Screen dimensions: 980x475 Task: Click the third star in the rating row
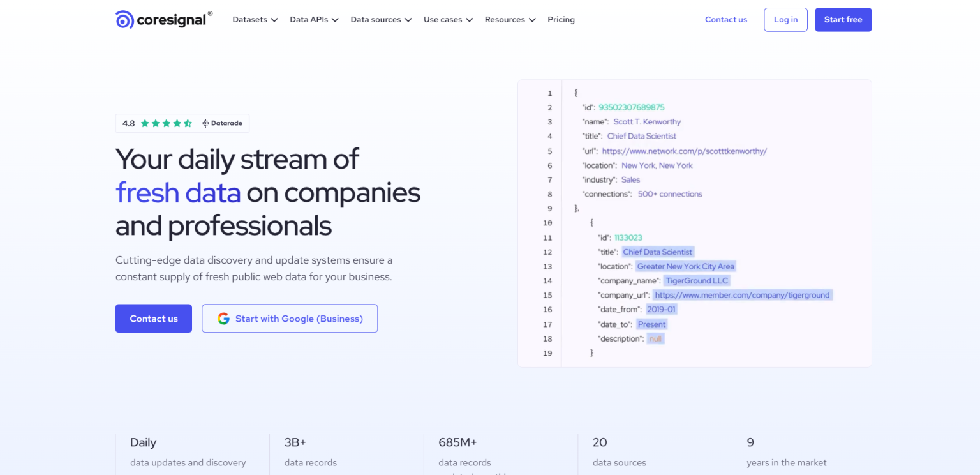(166, 123)
